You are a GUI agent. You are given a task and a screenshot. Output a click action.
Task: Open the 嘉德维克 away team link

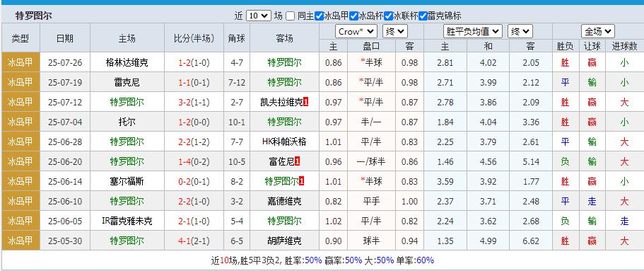click(284, 201)
